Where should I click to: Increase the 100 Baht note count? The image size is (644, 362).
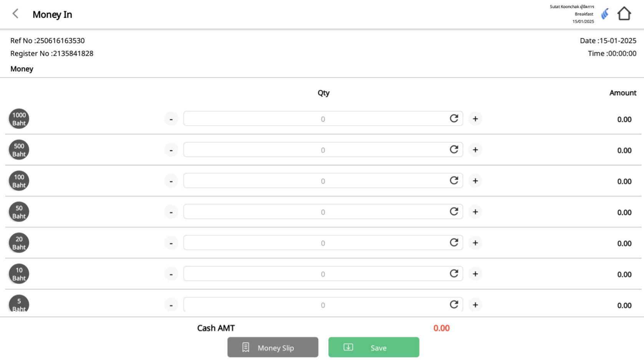[475, 181]
